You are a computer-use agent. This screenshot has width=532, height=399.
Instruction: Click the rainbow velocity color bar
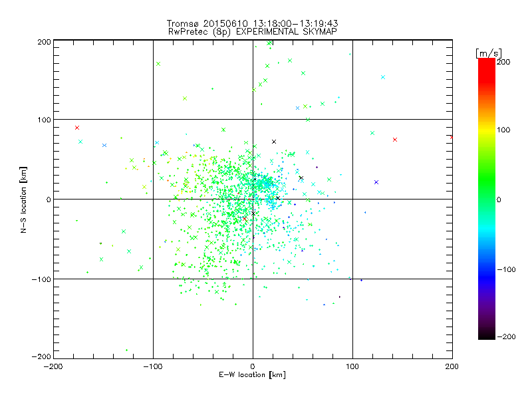pos(487,199)
